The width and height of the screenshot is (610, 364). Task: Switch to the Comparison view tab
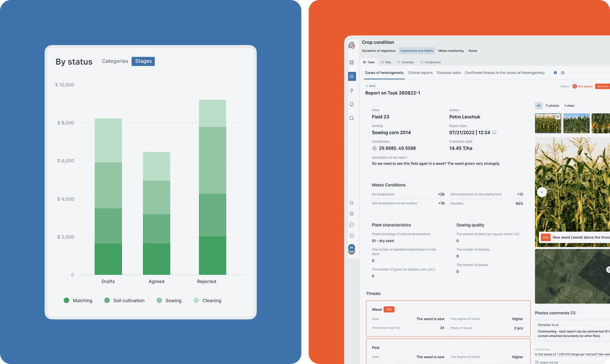pyautogui.click(x=430, y=62)
